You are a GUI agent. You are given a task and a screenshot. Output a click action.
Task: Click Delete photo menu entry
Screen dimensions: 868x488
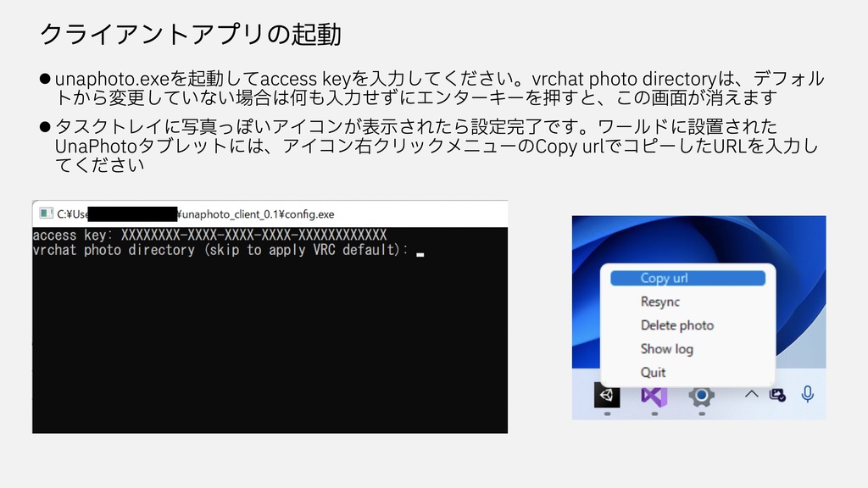677,325
